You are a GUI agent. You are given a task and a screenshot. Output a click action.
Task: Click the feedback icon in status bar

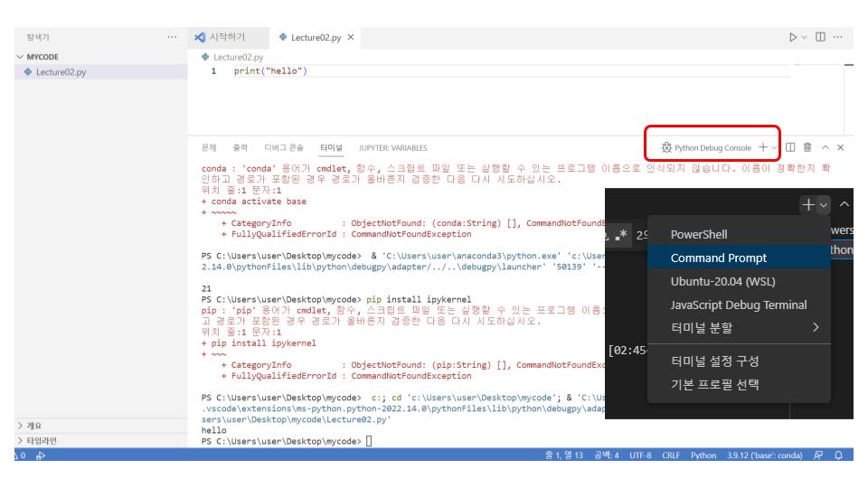click(x=818, y=455)
